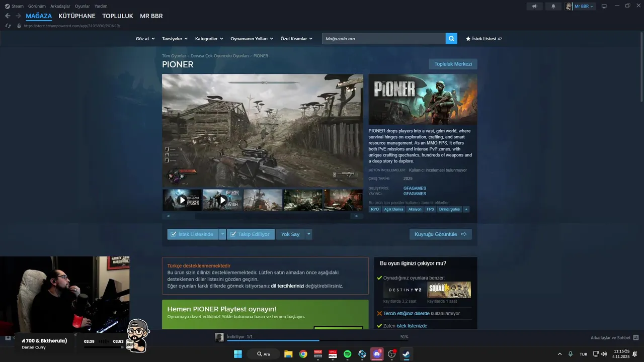Screen dimensions: 644x362
Task: Click the star icon of İstek Listesi
Action: click(468, 39)
